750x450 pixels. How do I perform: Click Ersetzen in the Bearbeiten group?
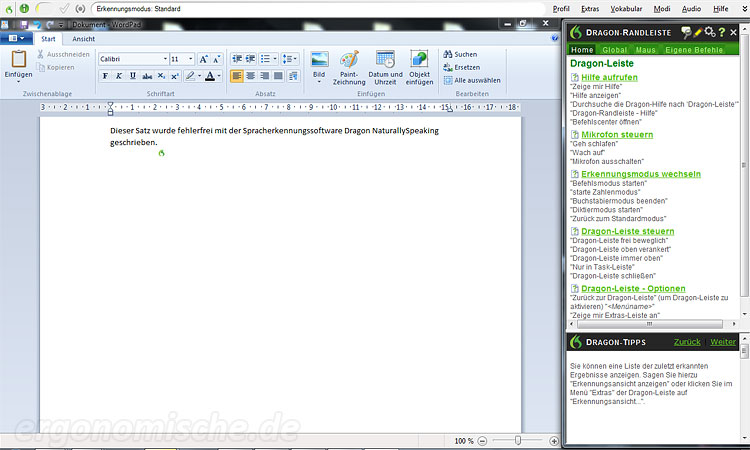462,67
